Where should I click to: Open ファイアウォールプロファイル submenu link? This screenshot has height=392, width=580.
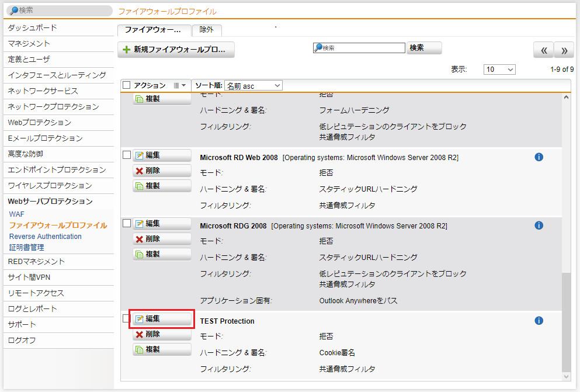[x=58, y=226]
